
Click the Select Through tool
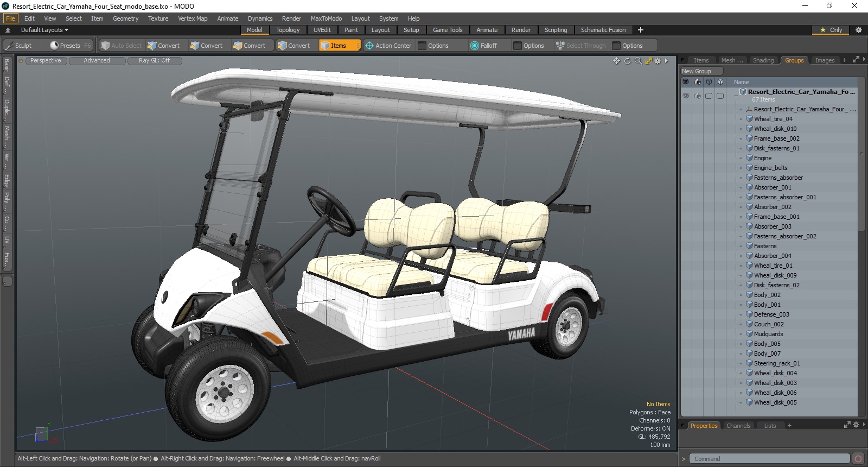[581, 46]
